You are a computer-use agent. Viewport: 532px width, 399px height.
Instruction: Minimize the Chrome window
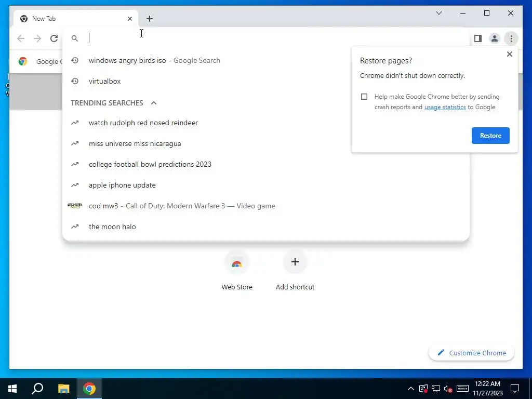(463, 13)
